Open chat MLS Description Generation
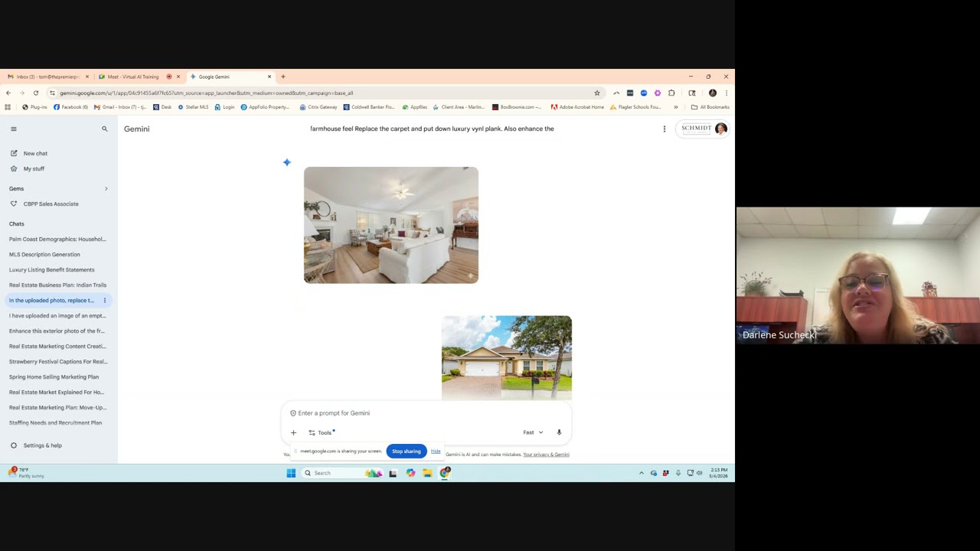 [x=44, y=254]
